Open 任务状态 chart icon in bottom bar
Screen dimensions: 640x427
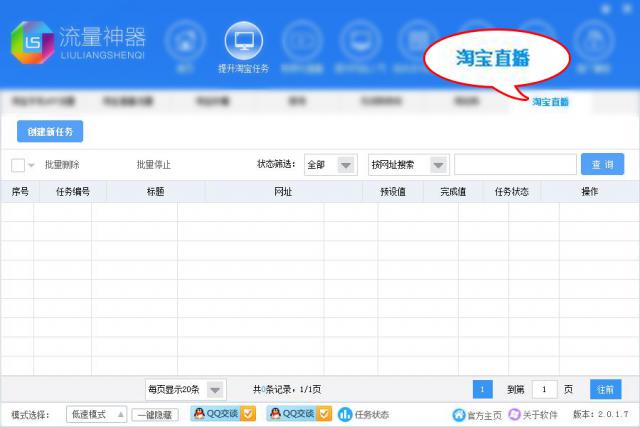[x=345, y=414]
